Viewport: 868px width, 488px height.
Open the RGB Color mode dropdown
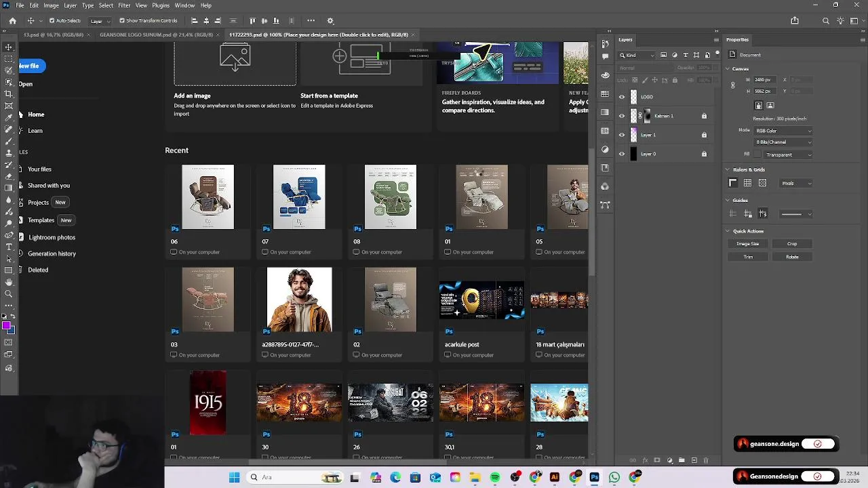[783, 131]
